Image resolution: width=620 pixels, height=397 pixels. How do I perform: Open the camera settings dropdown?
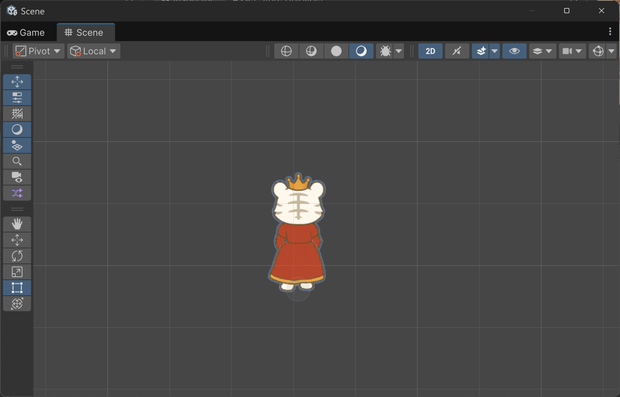tap(572, 51)
